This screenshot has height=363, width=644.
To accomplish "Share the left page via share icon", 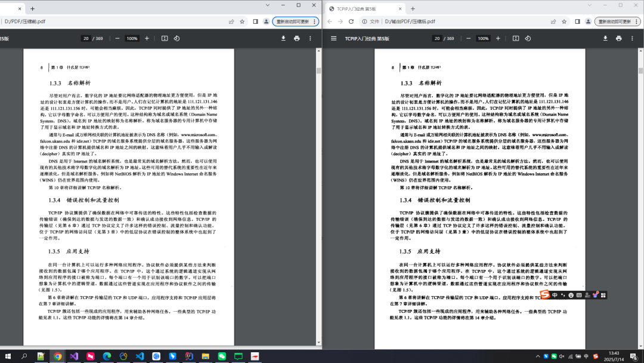I will pos(231,21).
